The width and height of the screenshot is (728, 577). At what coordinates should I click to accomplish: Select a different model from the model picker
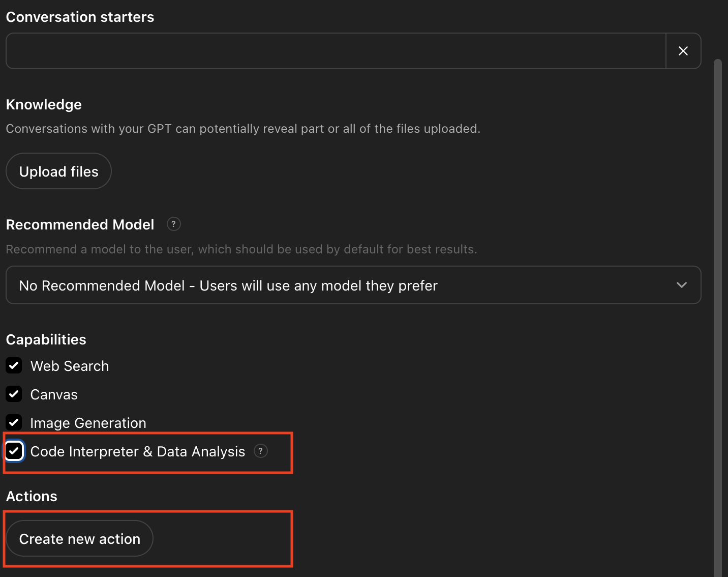click(353, 285)
